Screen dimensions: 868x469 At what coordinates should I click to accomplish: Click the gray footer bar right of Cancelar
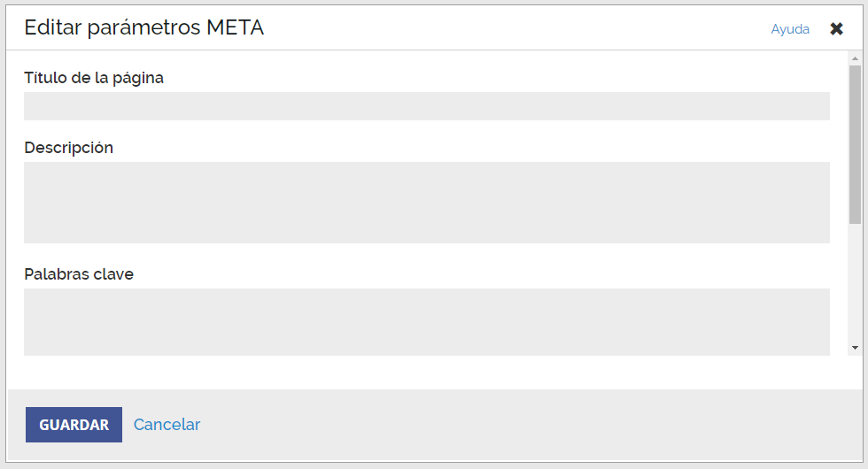(531, 425)
